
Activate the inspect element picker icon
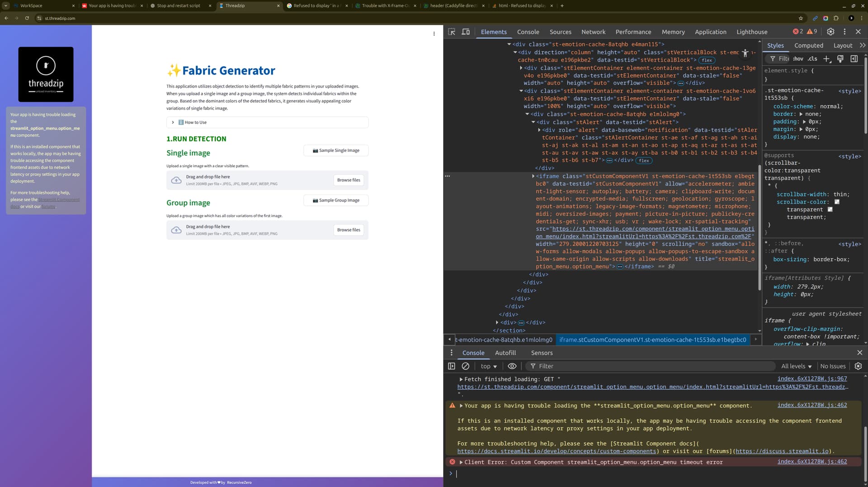(451, 32)
